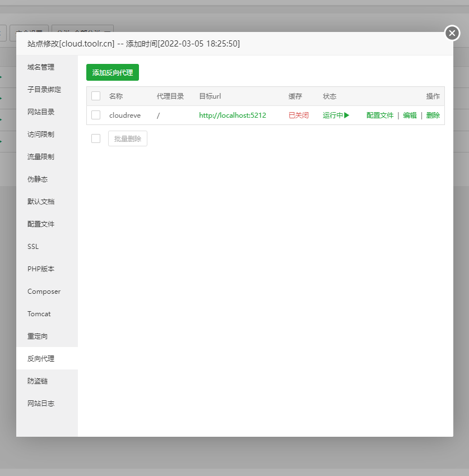Viewport: 469px width, 476px height.
Task: Click the 添加反向代理 button
Action: pyautogui.click(x=113, y=72)
